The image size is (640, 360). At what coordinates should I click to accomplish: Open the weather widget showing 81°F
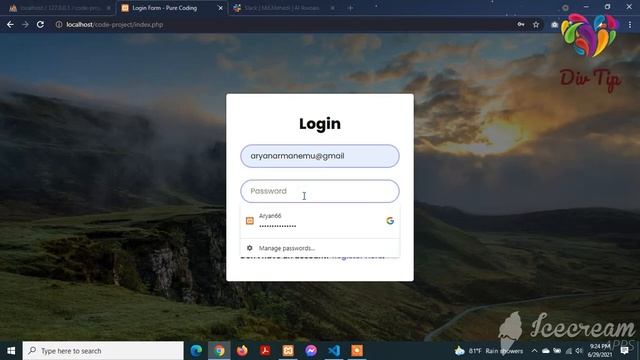pyautogui.click(x=489, y=351)
